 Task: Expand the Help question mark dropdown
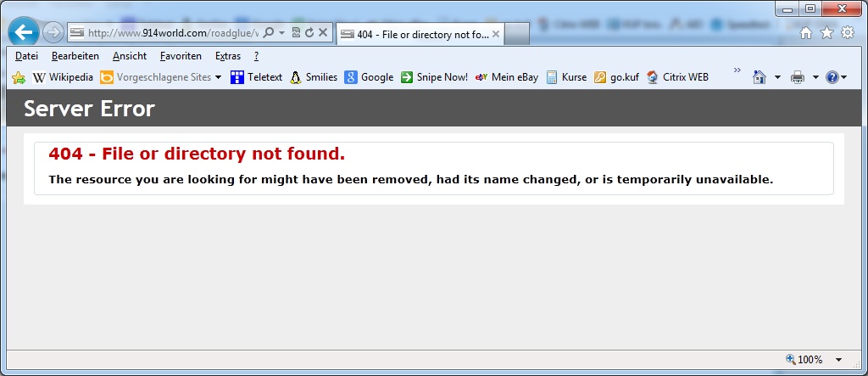[844, 77]
